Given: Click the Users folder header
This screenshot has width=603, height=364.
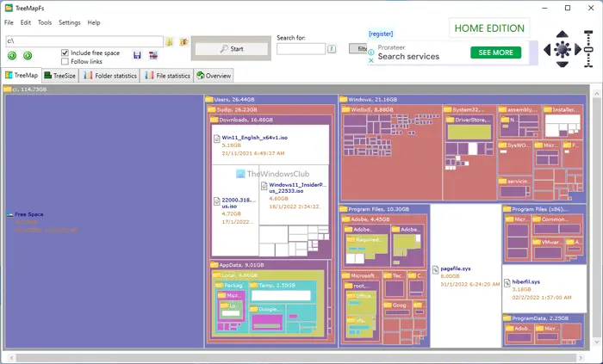Looking at the screenshot, I should click(271, 100).
